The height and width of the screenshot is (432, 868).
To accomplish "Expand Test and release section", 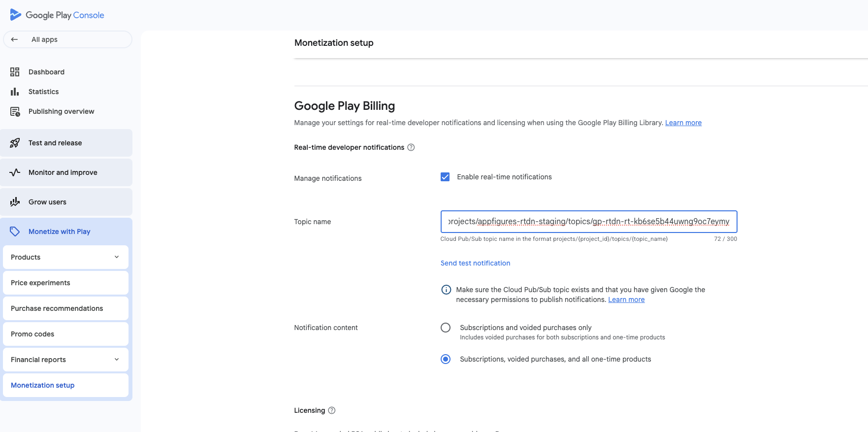I will [66, 143].
